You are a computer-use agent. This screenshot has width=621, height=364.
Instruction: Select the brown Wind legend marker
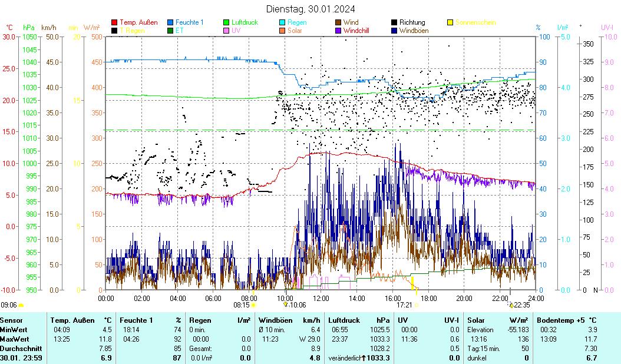pos(339,22)
